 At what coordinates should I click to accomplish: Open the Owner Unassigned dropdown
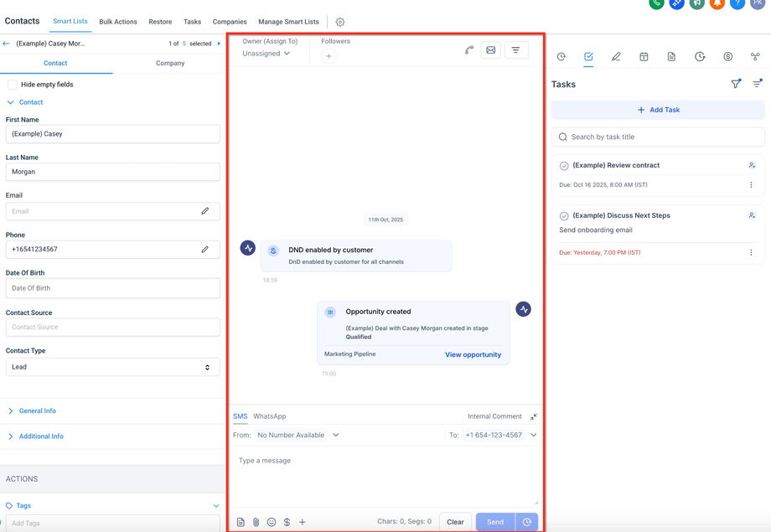click(266, 54)
